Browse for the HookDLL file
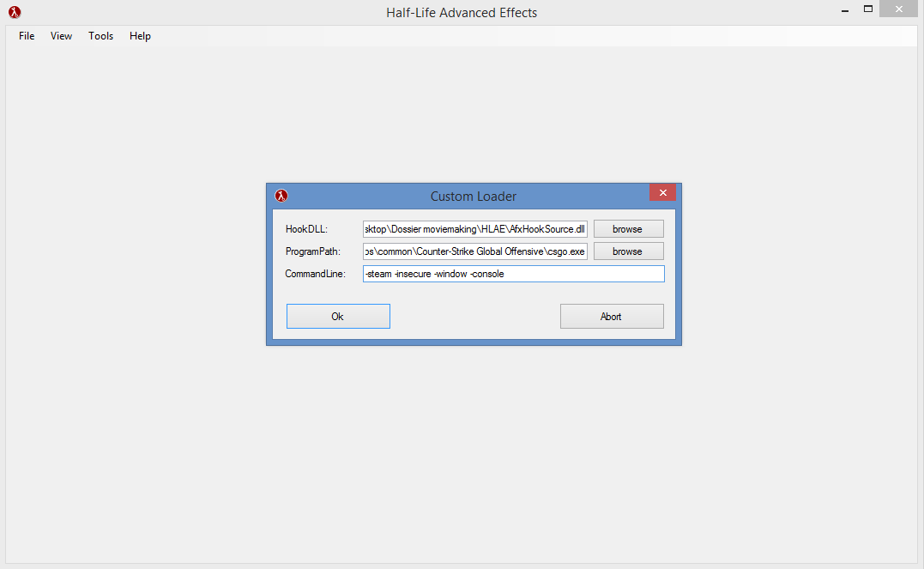Image resolution: width=924 pixels, height=569 pixels. pyautogui.click(x=628, y=229)
